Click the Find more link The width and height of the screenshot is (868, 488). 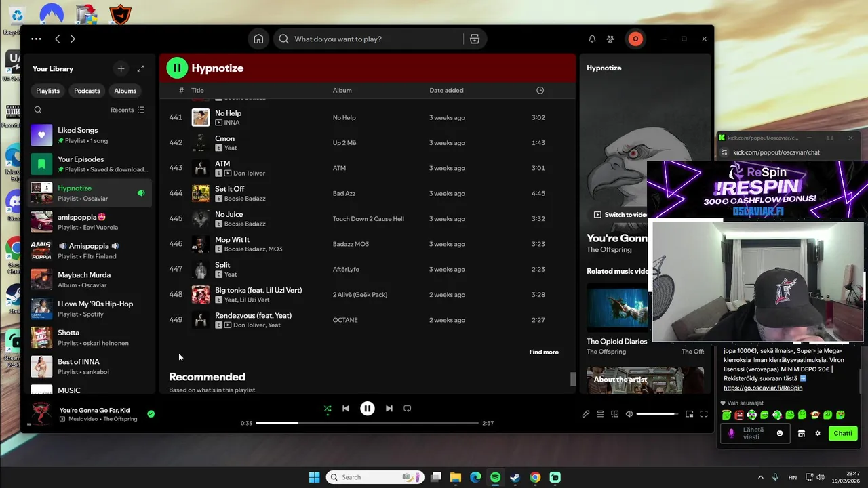point(544,352)
